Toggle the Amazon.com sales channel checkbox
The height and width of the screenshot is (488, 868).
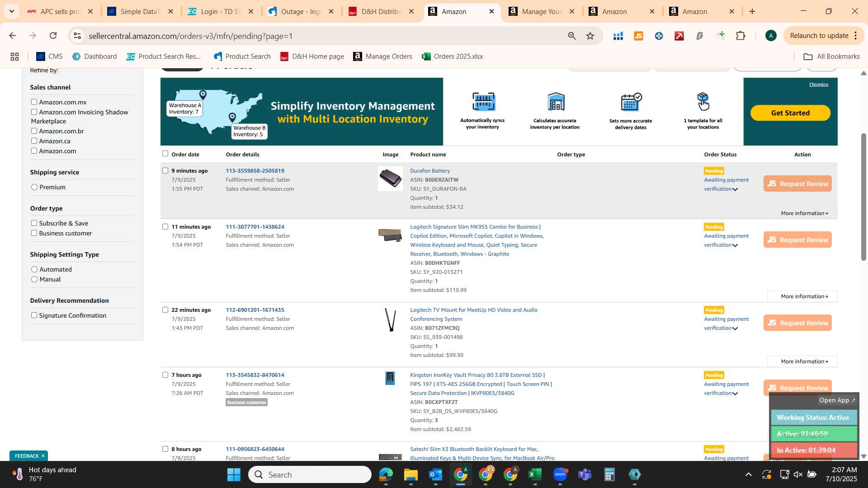(x=34, y=151)
